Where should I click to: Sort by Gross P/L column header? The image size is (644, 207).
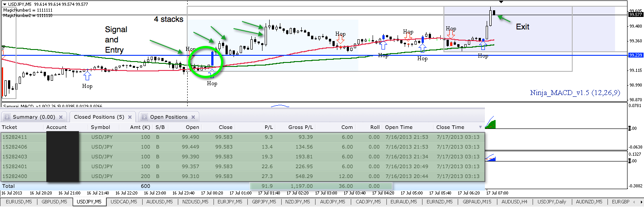(300, 127)
